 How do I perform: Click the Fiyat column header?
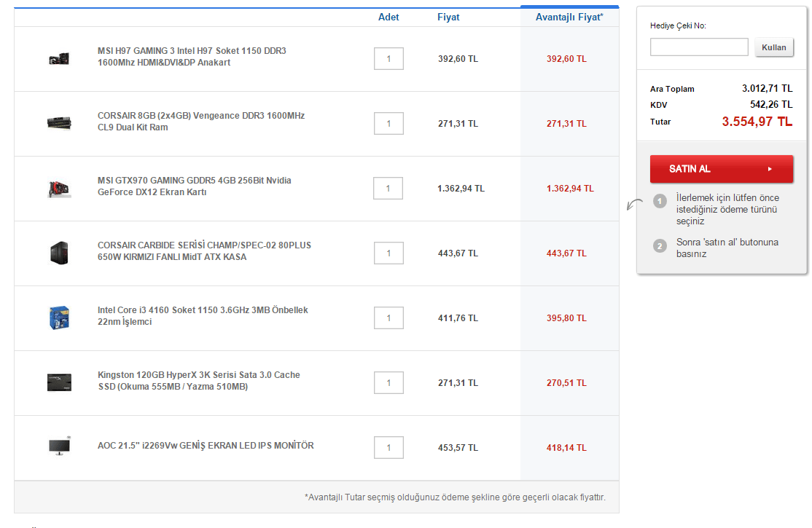448,17
